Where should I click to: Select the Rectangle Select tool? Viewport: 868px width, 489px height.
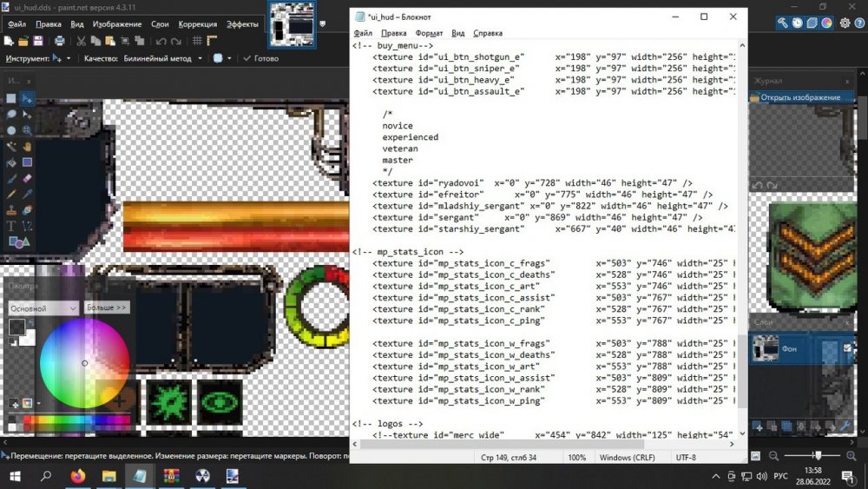[x=11, y=99]
